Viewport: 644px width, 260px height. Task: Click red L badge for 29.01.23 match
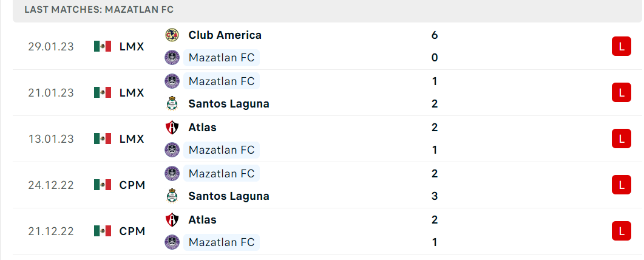(x=622, y=46)
